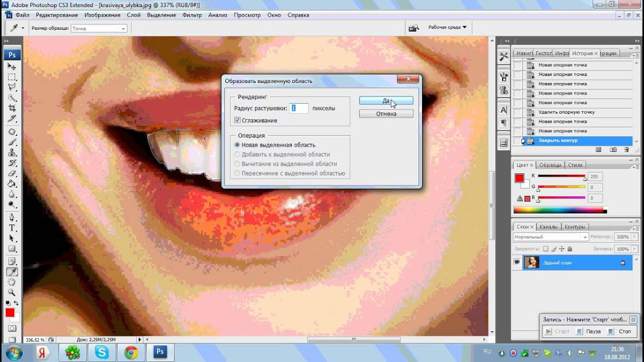The image size is (644, 362).
Task: Select the Clone Stamp tool
Action: click(x=12, y=153)
